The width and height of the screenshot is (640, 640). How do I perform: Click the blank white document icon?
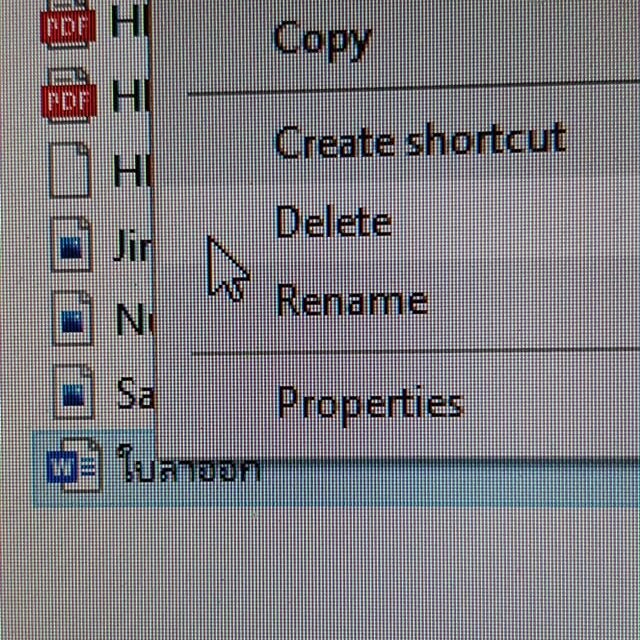70,171
